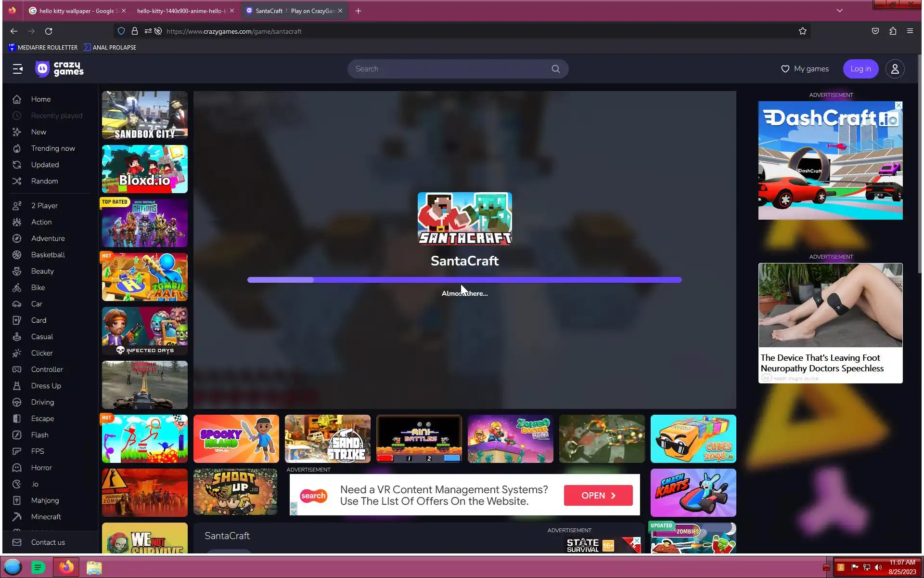Click the Save to Pocket icon
This screenshot has height=578, width=924.
pyautogui.click(x=875, y=31)
